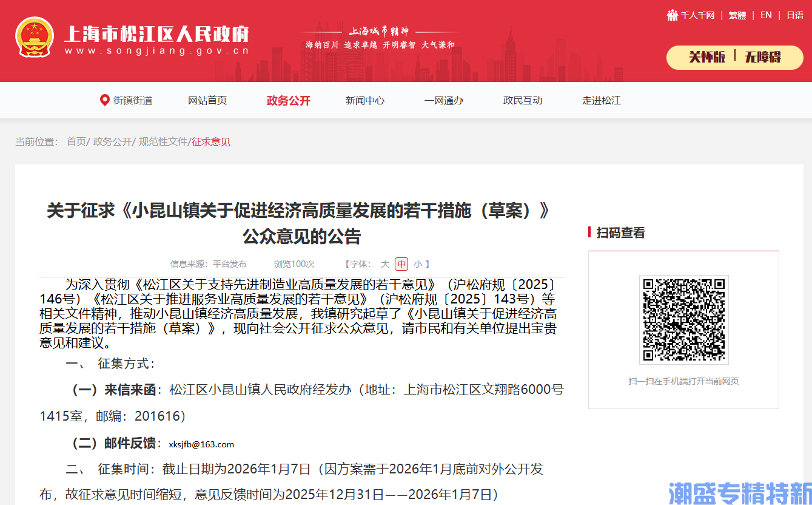Click the 浏览100次 view count
The height and width of the screenshot is (505, 812).
tap(294, 264)
